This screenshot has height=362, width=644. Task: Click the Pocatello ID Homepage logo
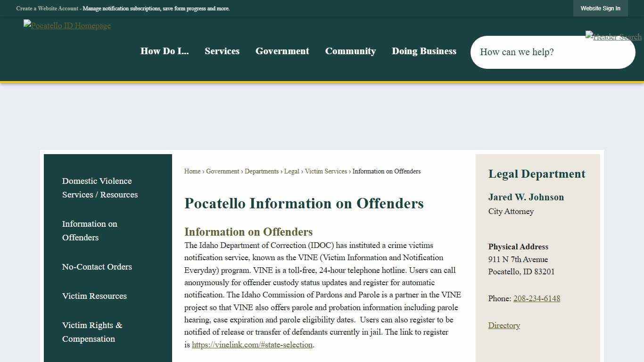pos(67,25)
